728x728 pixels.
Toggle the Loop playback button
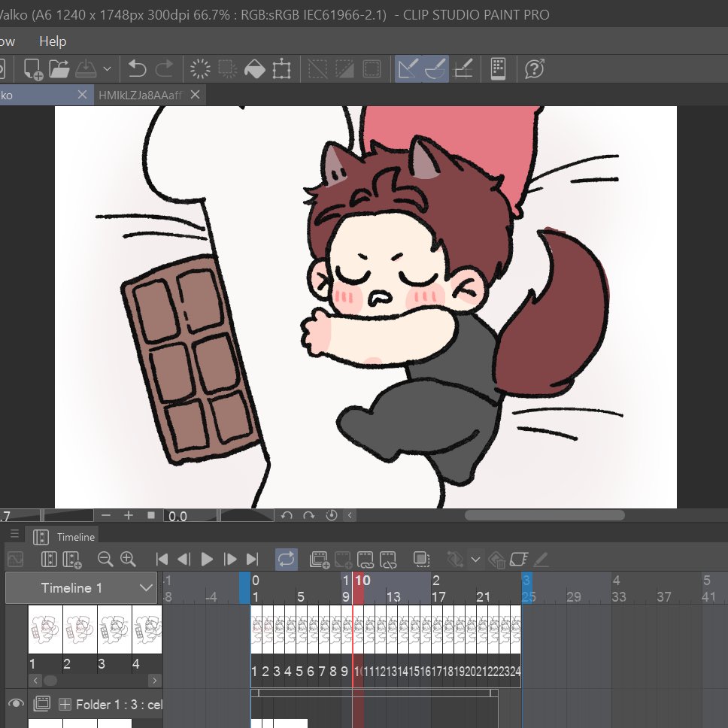[287, 559]
